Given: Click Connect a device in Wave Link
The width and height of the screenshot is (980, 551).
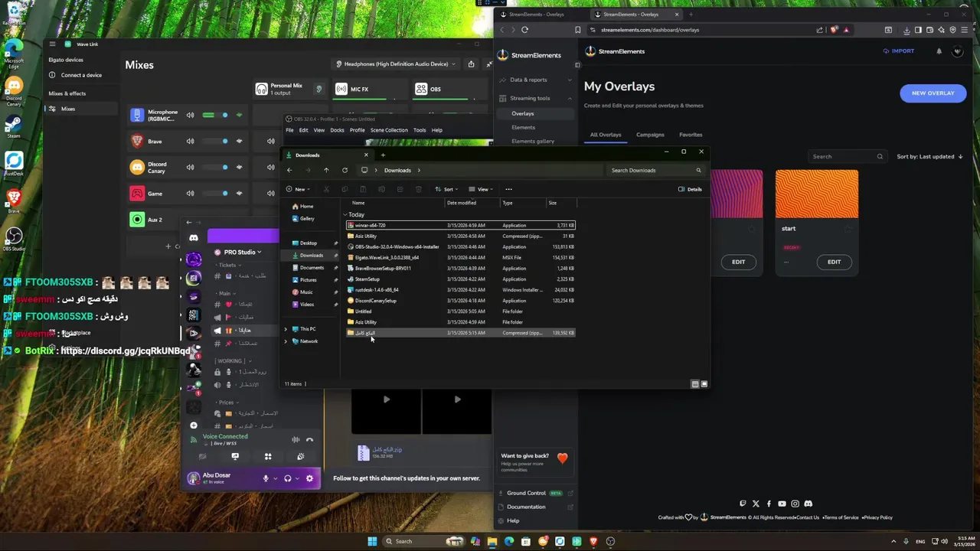Looking at the screenshot, I should [x=81, y=75].
